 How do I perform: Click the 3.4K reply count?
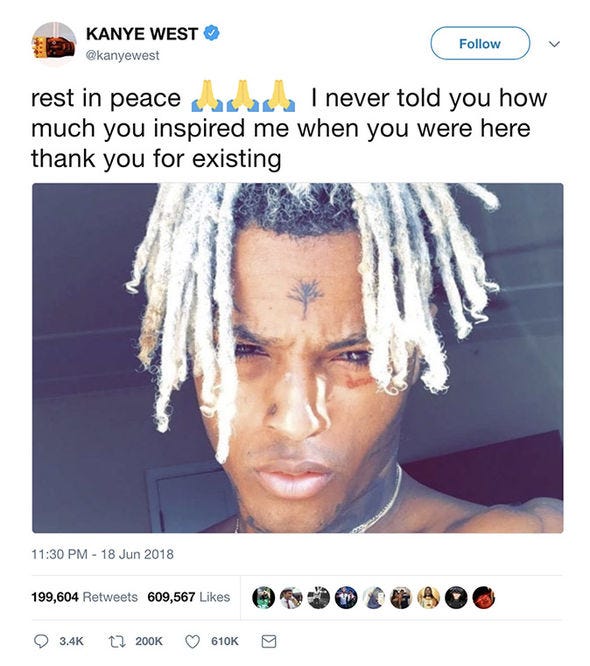coord(71,641)
